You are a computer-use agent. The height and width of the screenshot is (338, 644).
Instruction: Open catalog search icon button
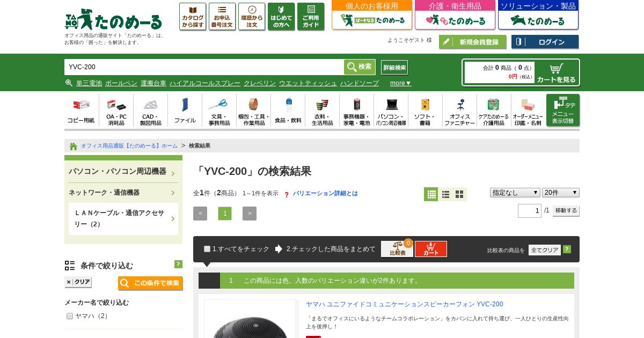coord(193,17)
